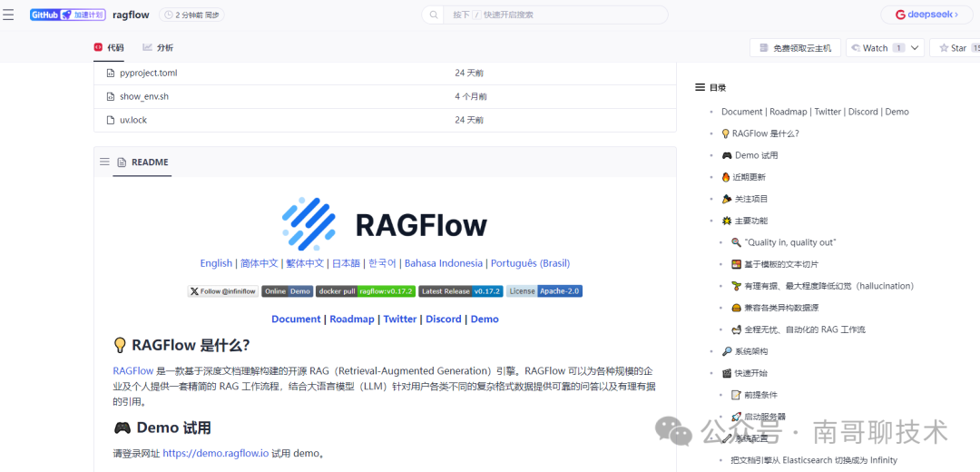Switch README language to 한국어

coord(383,263)
